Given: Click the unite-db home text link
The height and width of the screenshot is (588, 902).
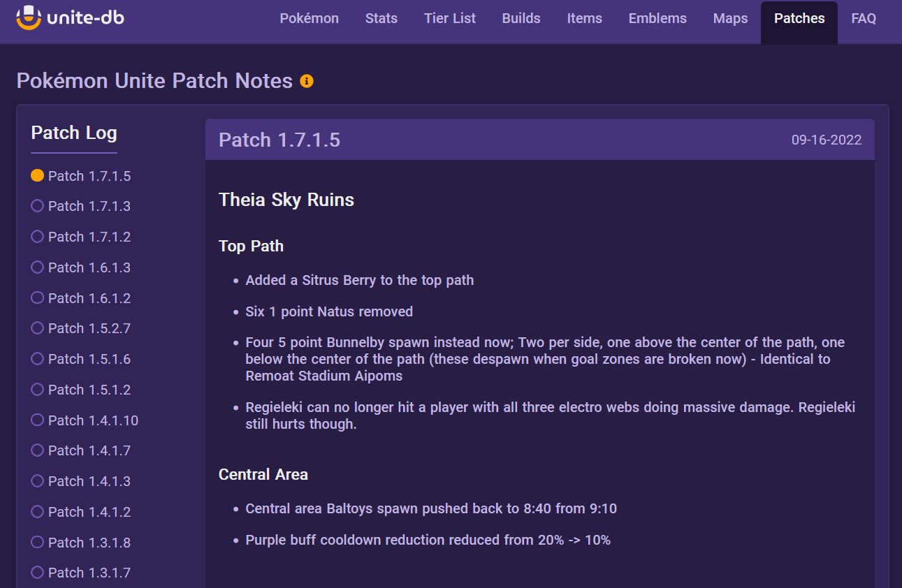Looking at the screenshot, I should click(85, 18).
